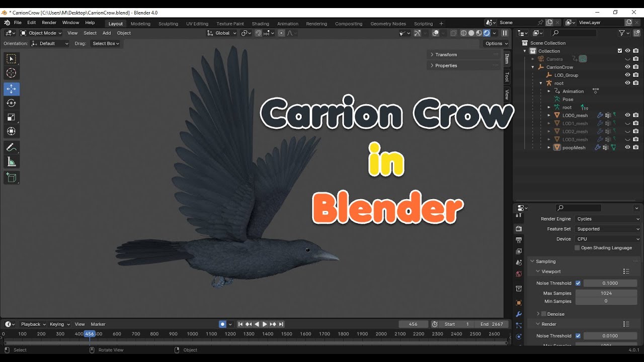Activate the Transform tool
The image size is (644, 362).
click(x=11, y=131)
